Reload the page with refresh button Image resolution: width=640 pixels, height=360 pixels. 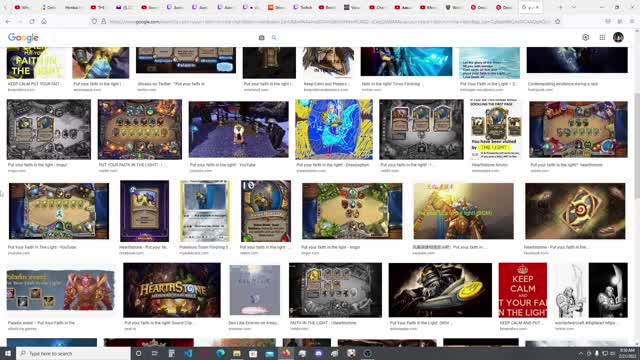pos(32,21)
